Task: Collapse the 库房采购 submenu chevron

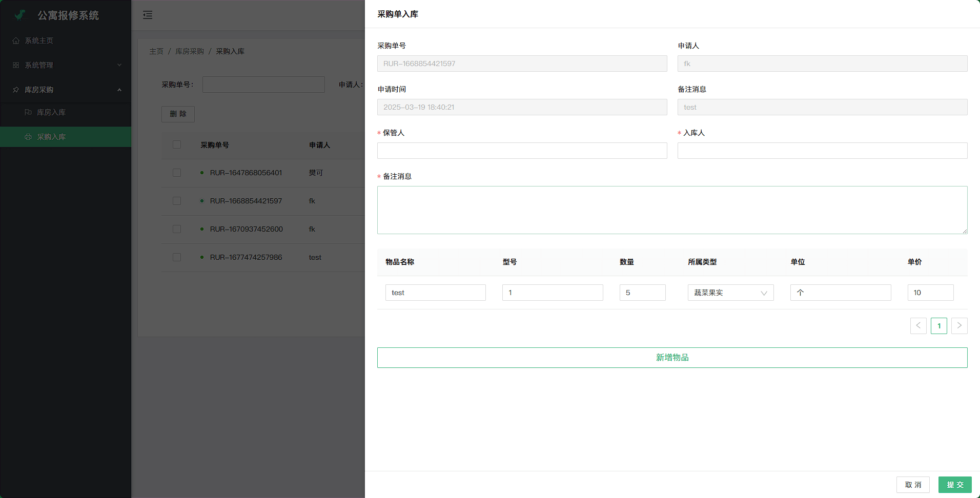Action: pyautogui.click(x=119, y=90)
